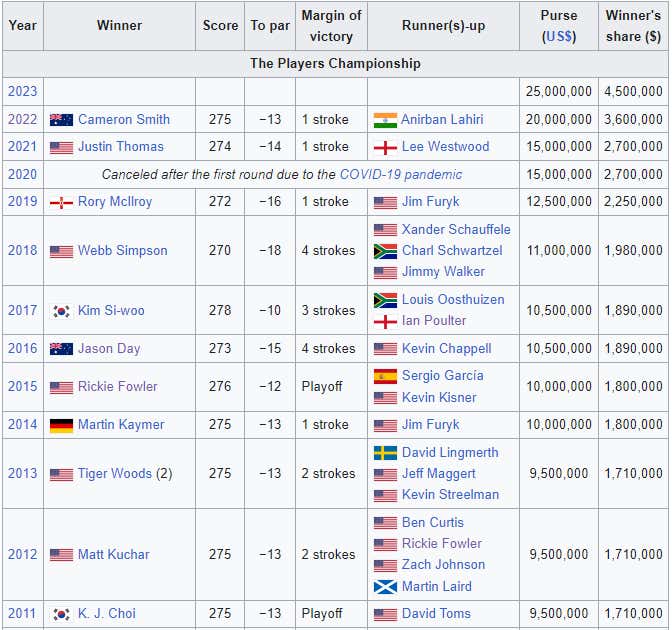Click the US flag next to Jimmy Walker
Screen dimensions: 672x630
click(385, 273)
